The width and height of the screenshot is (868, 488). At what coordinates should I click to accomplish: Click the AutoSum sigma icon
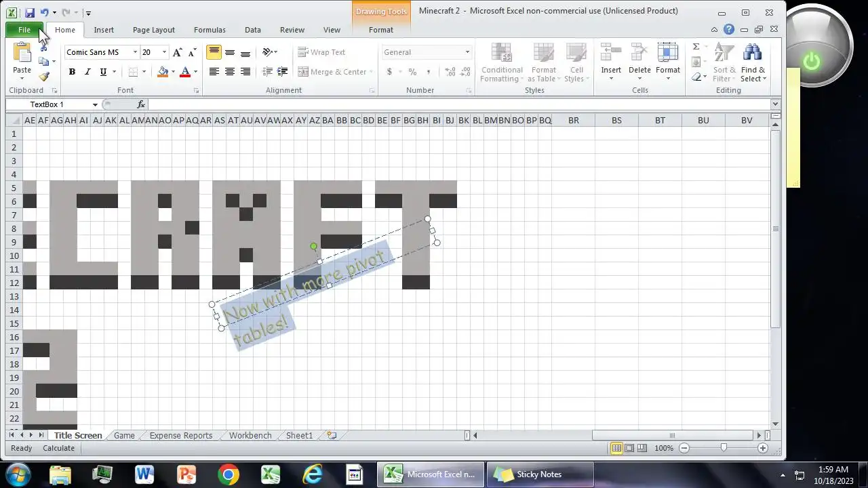point(696,47)
